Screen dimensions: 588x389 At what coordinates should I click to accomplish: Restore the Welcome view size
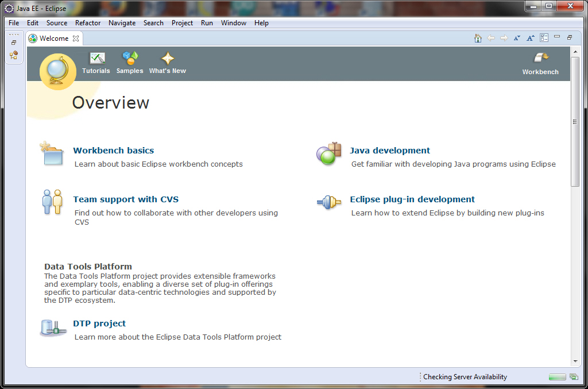pyautogui.click(x=570, y=37)
